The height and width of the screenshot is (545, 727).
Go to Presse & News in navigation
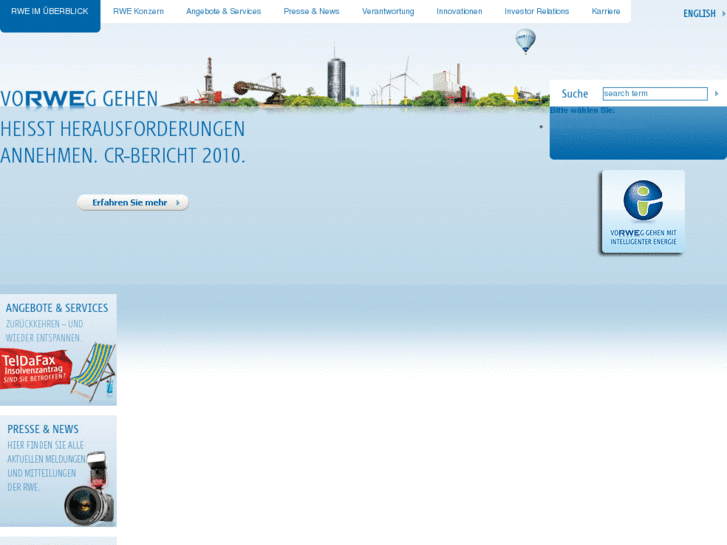point(312,11)
